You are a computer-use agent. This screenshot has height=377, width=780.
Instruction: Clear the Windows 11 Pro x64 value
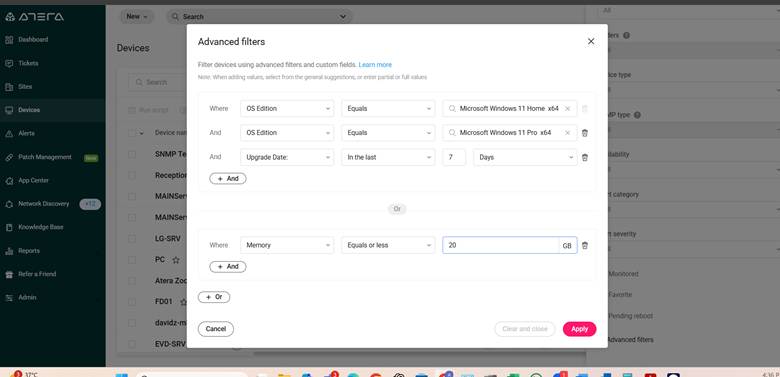tap(567, 133)
